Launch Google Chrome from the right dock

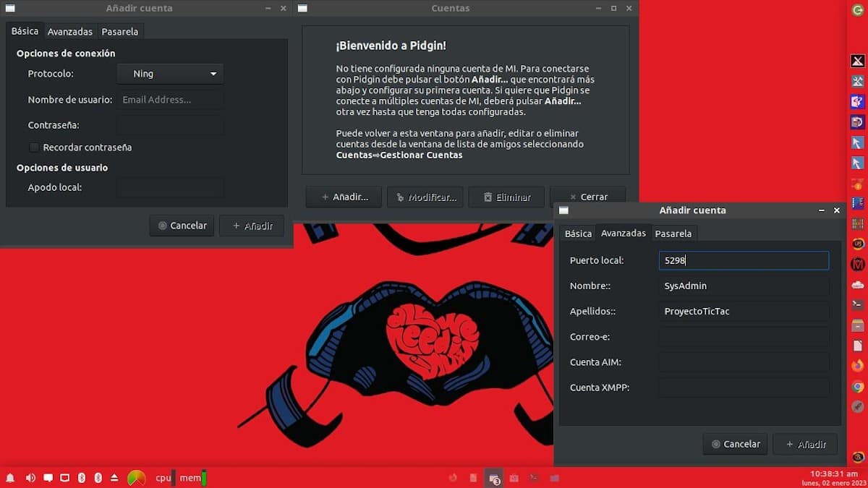click(x=858, y=387)
